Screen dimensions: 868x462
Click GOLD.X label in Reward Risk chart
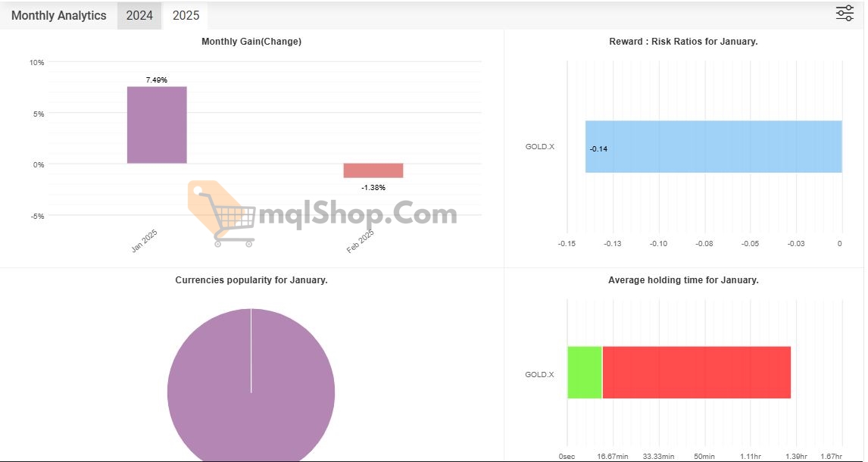pyautogui.click(x=539, y=146)
